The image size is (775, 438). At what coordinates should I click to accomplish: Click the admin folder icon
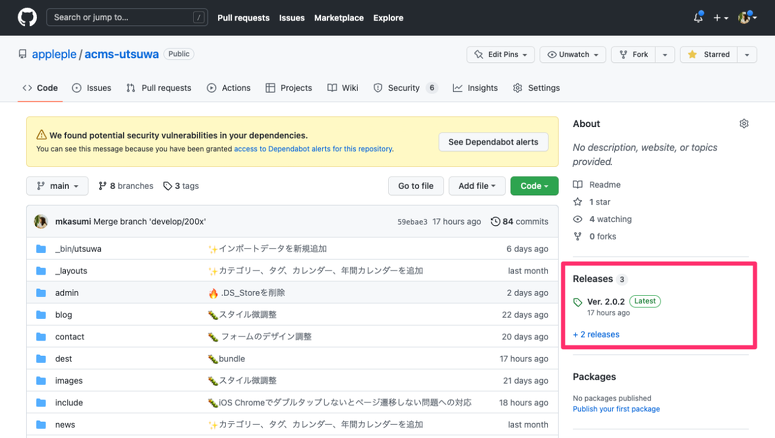click(x=41, y=293)
